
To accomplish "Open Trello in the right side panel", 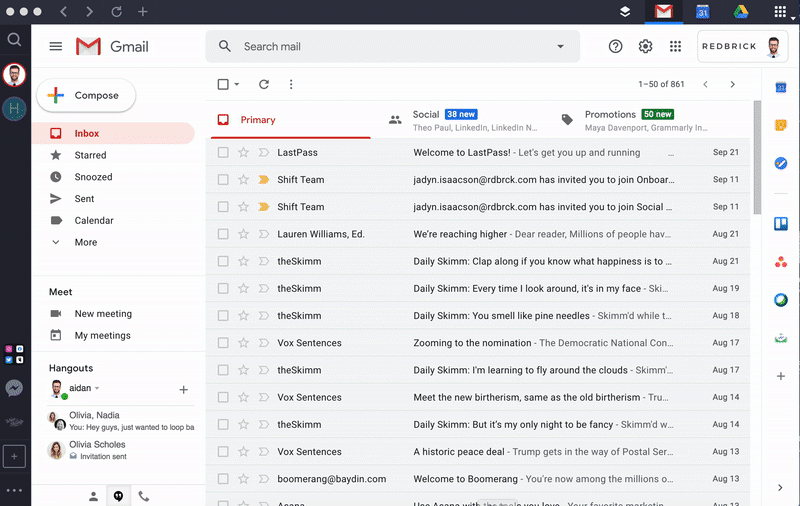I will coord(781,224).
